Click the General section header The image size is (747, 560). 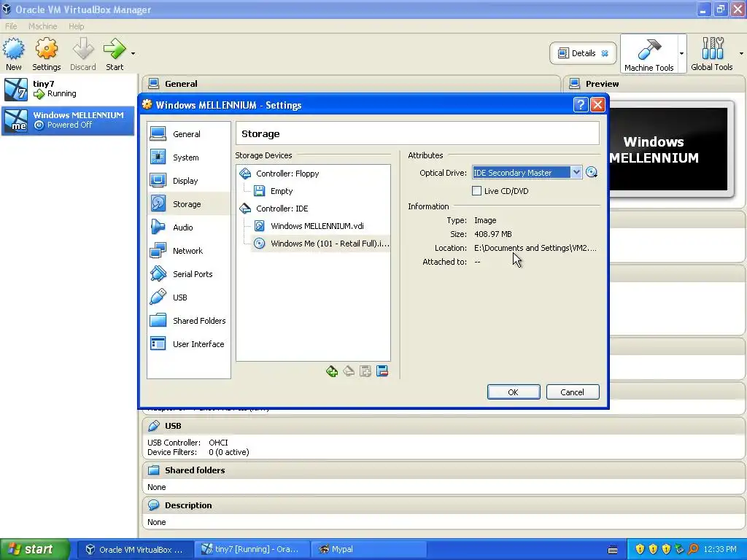click(351, 84)
